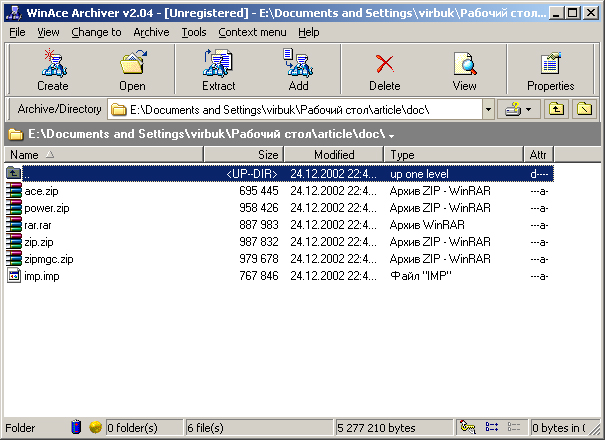Viewport: 605px width, 440px height.
Task: Click the size value 958 426
Action: [x=259, y=208]
